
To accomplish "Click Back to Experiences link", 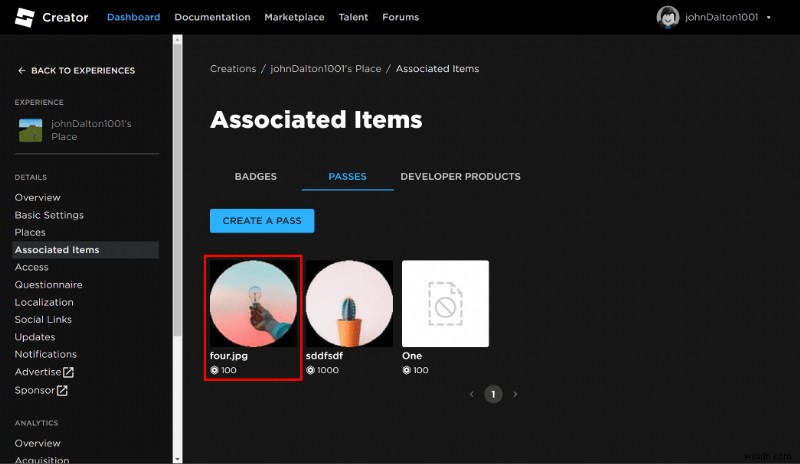I will (83, 70).
